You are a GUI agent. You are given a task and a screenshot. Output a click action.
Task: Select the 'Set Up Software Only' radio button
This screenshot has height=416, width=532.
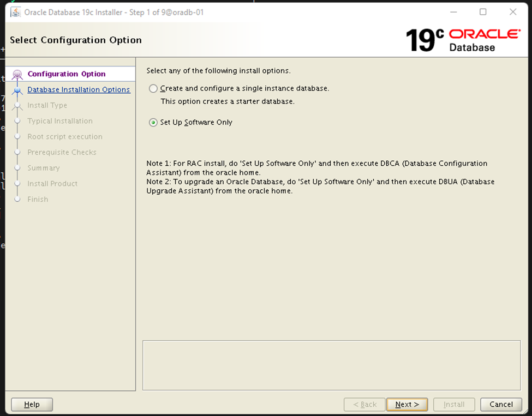click(153, 122)
